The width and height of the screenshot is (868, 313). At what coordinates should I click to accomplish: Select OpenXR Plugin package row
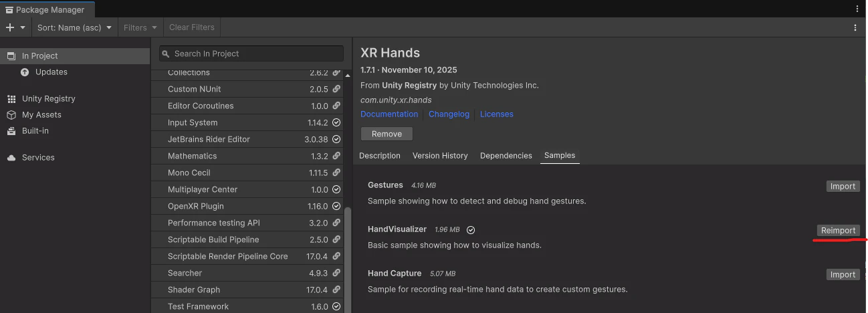coord(247,206)
